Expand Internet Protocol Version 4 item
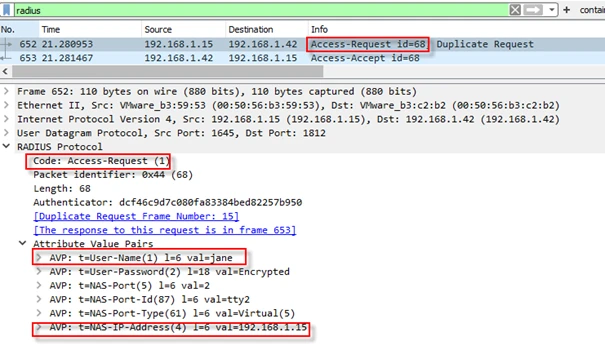The image size is (605, 363). 6,119
